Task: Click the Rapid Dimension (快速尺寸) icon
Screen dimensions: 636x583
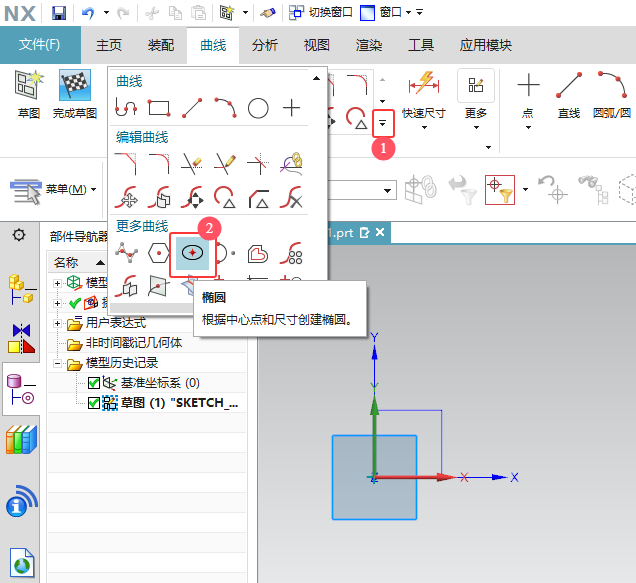Action: pyautogui.click(x=423, y=83)
